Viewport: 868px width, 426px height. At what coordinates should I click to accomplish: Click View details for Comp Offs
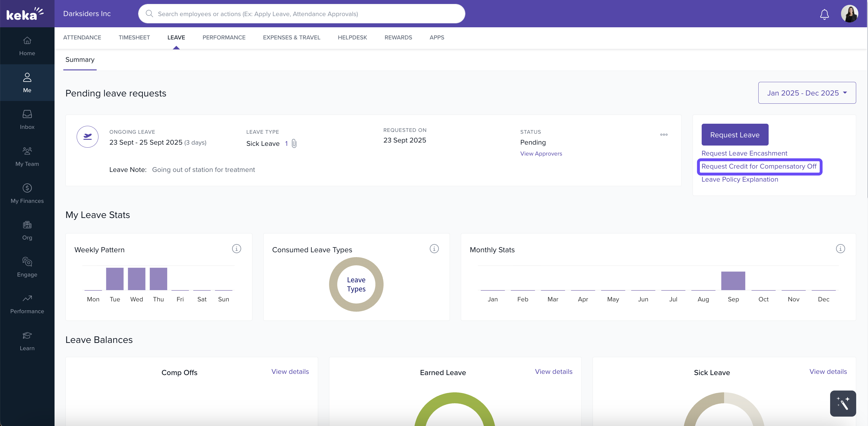tap(290, 371)
